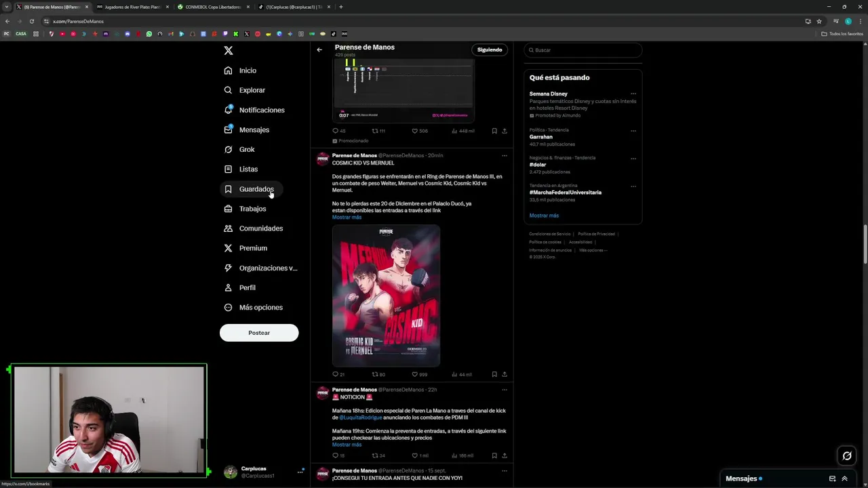The width and height of the screenshot is (868, 488).
Task: Share the Cosmic Kid vs Mernuel post
Action: [505, 375]
